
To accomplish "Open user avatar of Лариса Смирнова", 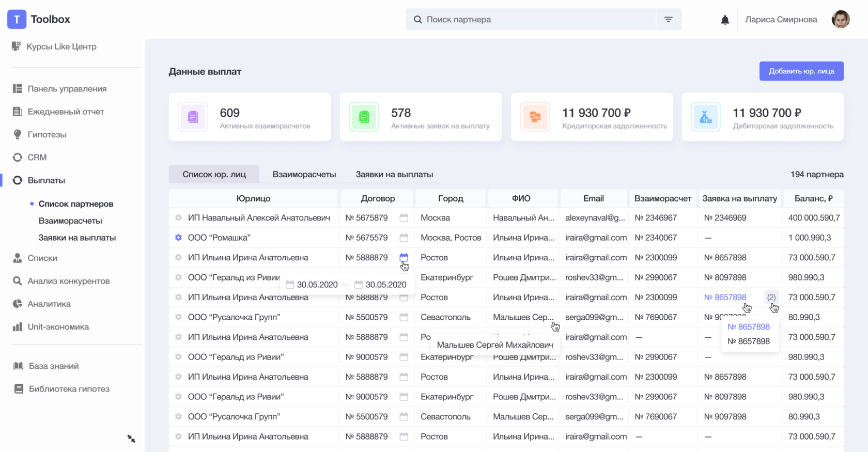I will pyautogui.click(x=841, y=20).
